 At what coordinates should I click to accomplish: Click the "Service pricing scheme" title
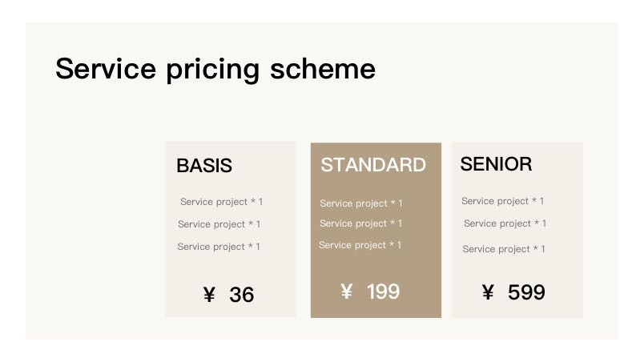[215, 69]
